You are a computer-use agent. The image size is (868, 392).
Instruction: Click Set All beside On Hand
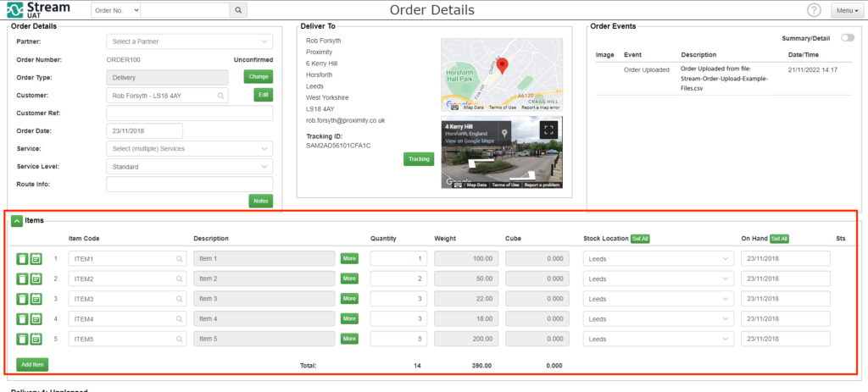click(780, 239)
